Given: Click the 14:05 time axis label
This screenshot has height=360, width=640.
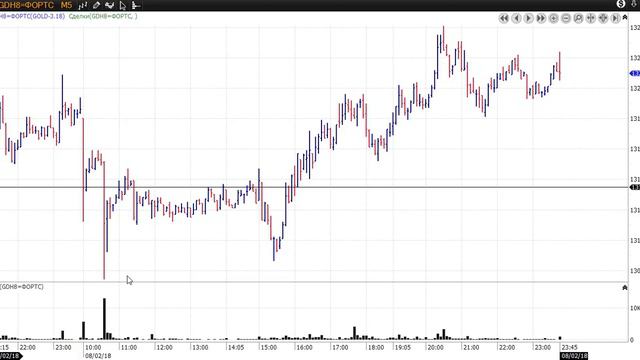Looking at the screenshot, I should [236, 347].
